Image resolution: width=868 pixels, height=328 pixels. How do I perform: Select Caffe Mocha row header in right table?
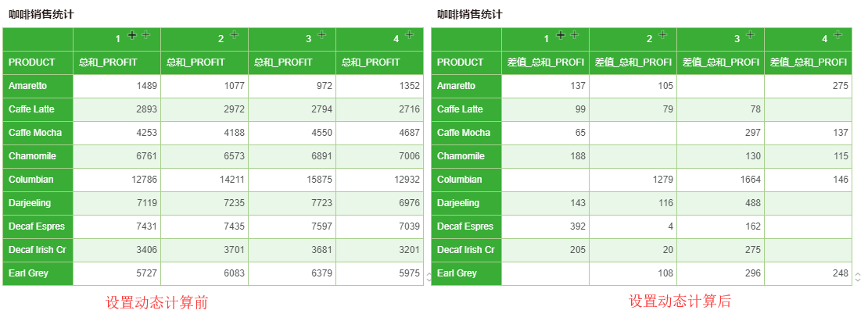point(464,133)
